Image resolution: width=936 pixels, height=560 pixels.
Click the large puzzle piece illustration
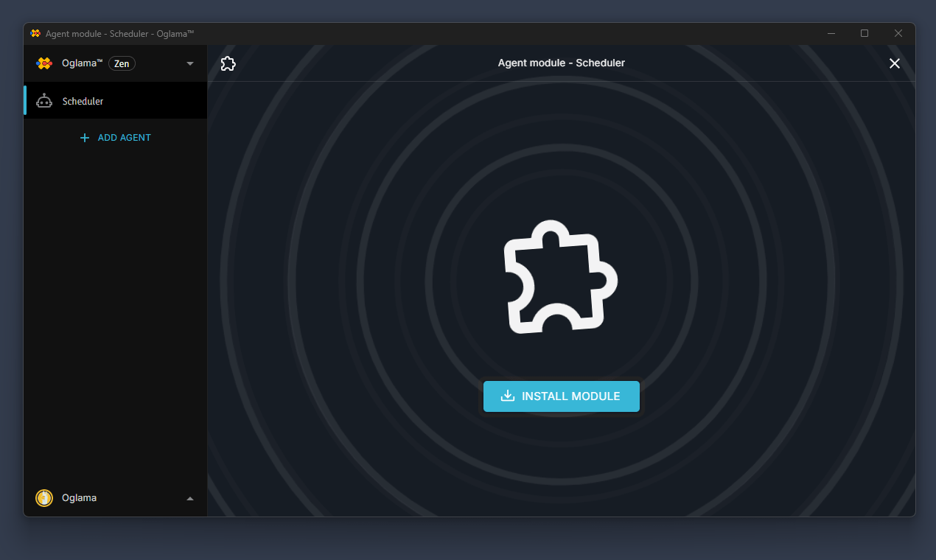(x=561, y=276)
